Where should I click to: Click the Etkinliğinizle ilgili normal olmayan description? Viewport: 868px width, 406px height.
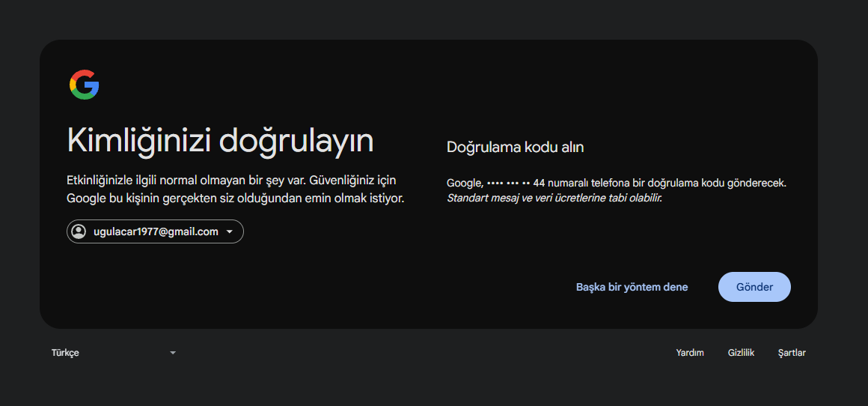(235, 190)
